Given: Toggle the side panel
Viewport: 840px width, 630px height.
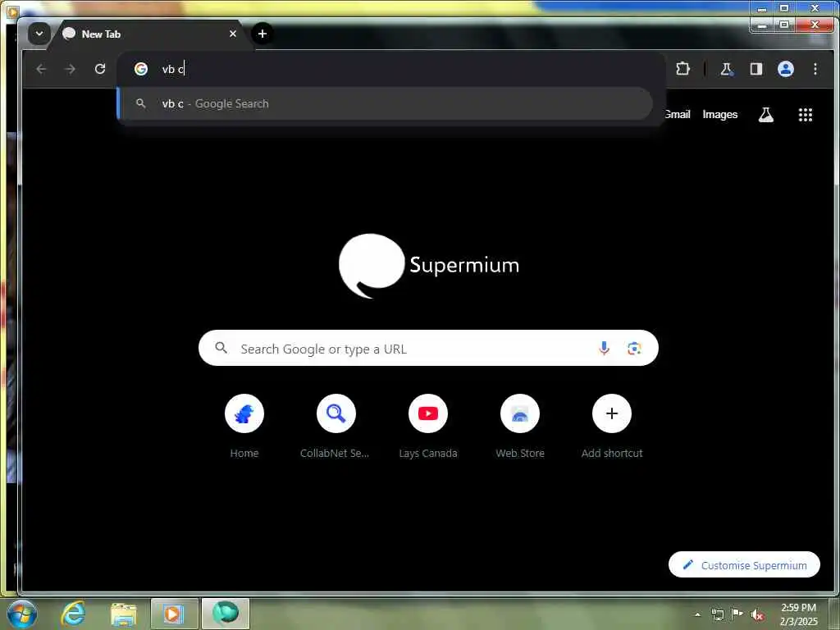Looking at the screenshot, I should point(756,69).
